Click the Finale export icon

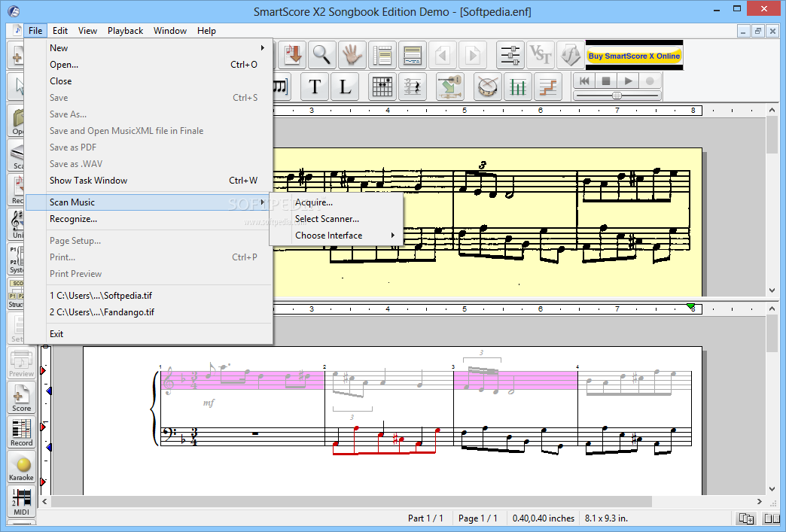(x=571, y=55)
